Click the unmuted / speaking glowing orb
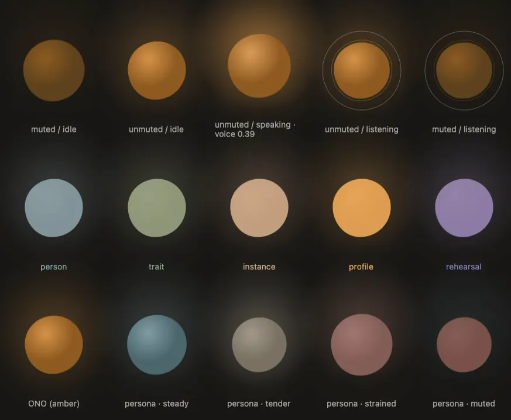Image resolution: width=511 pixels, height=420 pixels. tap(259, 66)
